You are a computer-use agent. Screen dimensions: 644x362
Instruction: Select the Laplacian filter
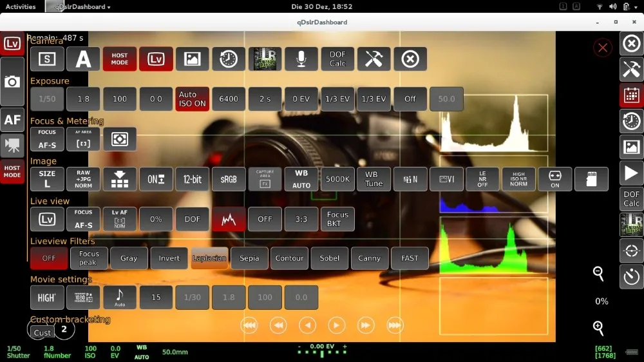click(209, 258)
